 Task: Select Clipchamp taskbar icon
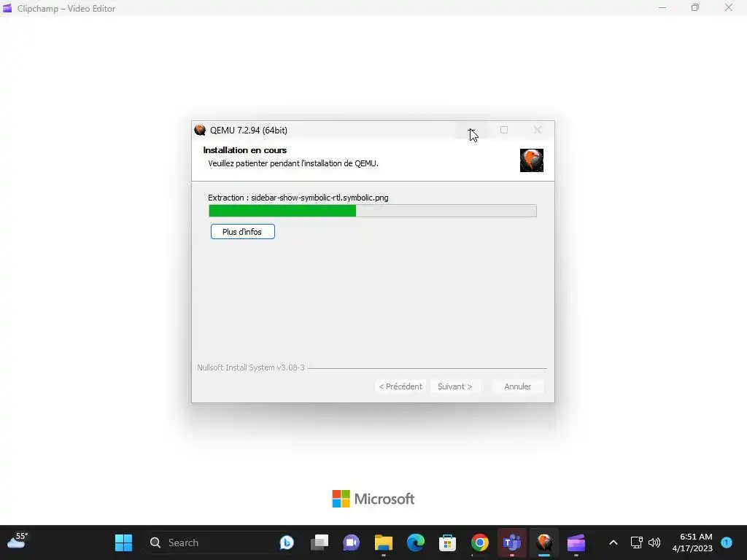576,542
